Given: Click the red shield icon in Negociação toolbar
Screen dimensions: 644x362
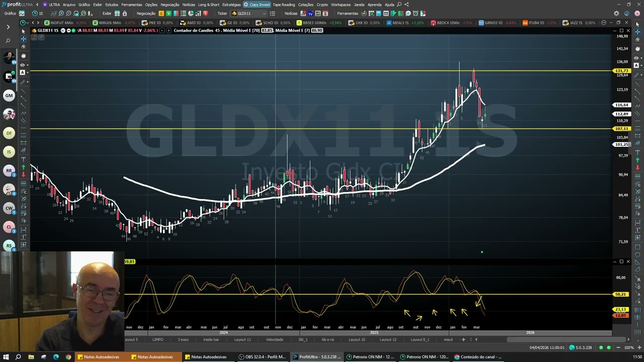Looking at the screenshot, I should coord(205,13).
